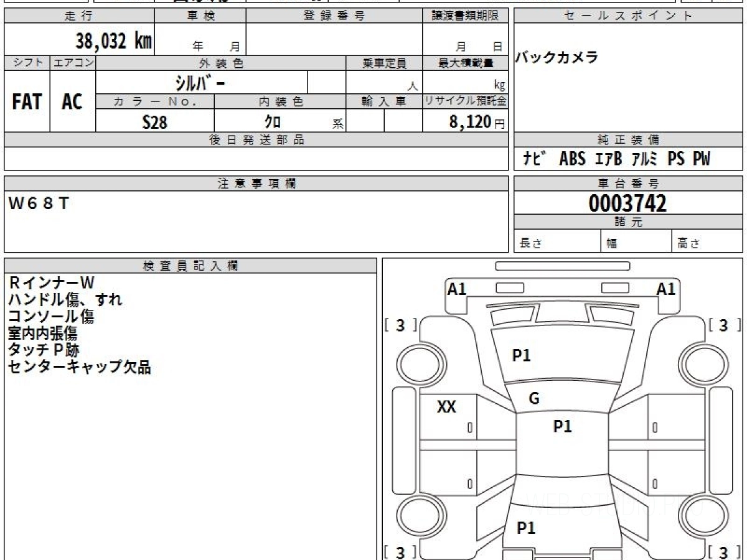Image resolution: width=747 pixels, height=560 pixels.
Task: Click ナビ in the equipment list
Action: (535, 159)
